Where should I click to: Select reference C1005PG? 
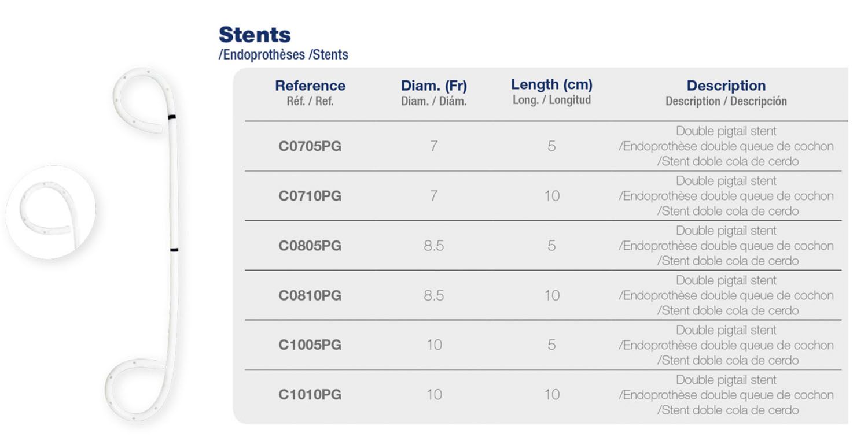point(310,345)
